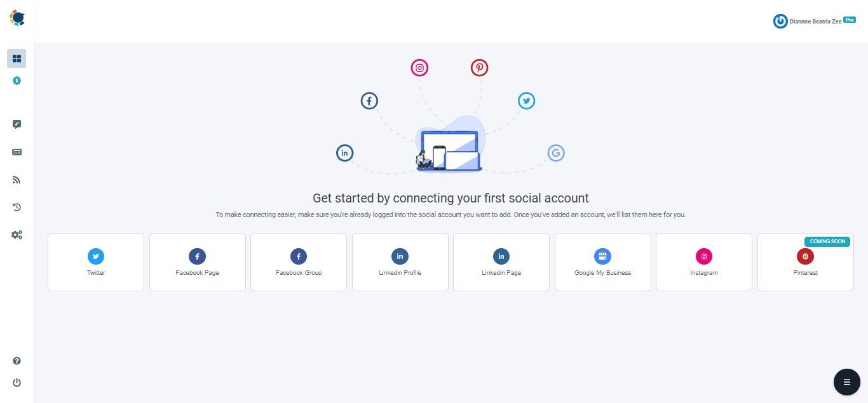Viewport: 868px width, 403px height.
Task: Connect a Facebook Group
Action: point(298,261)
